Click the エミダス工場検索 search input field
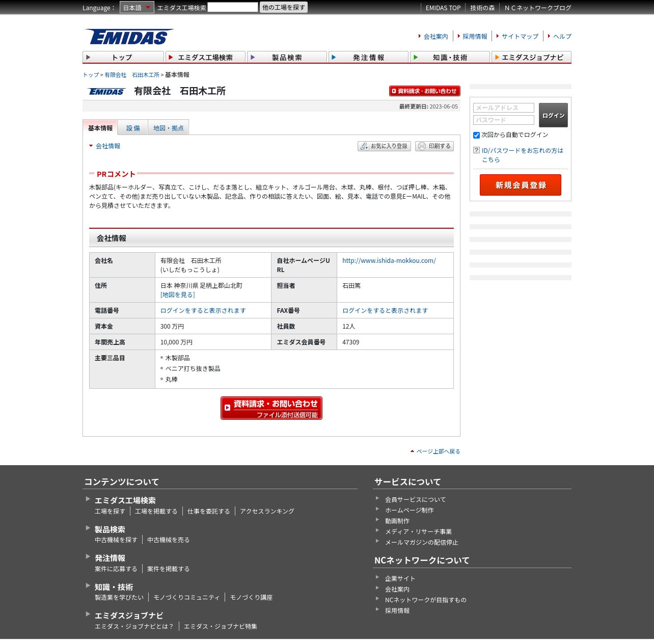The image size is (654, 644). pyautogui.click(x=233, y=7)
